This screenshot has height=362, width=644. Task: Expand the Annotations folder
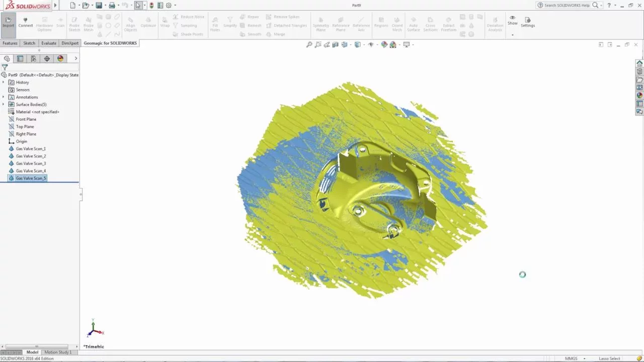pyautogui.click(x=4, y=97)
